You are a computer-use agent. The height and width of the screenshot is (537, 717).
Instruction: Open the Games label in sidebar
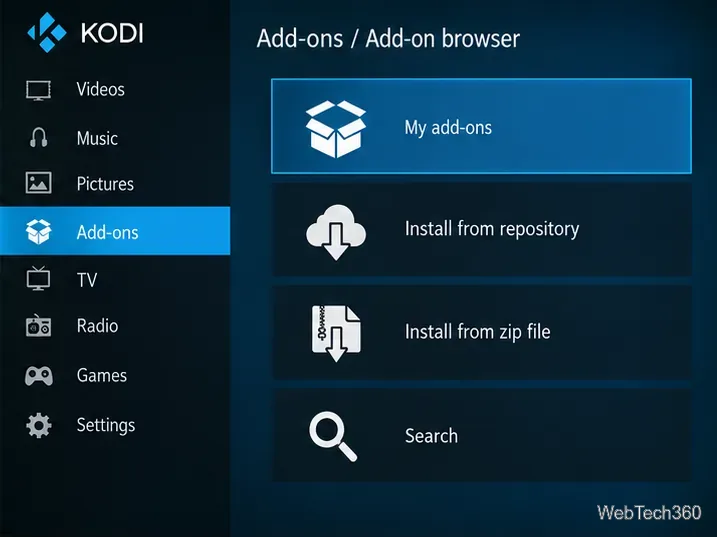pos(102,376)
